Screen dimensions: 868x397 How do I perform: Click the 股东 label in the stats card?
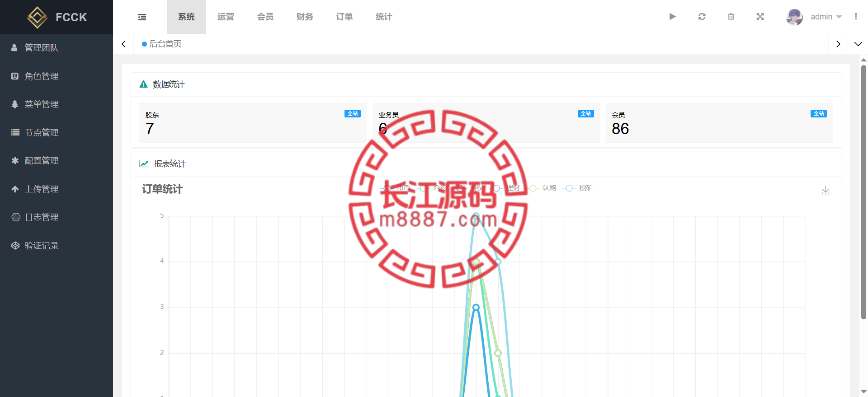152,115
